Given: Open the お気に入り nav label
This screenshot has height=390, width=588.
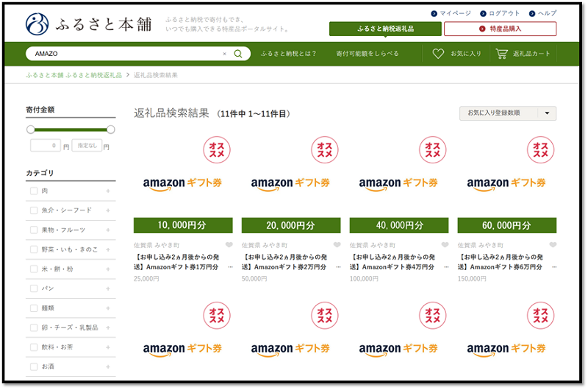Looking at the screenshot, I should 466,54.
